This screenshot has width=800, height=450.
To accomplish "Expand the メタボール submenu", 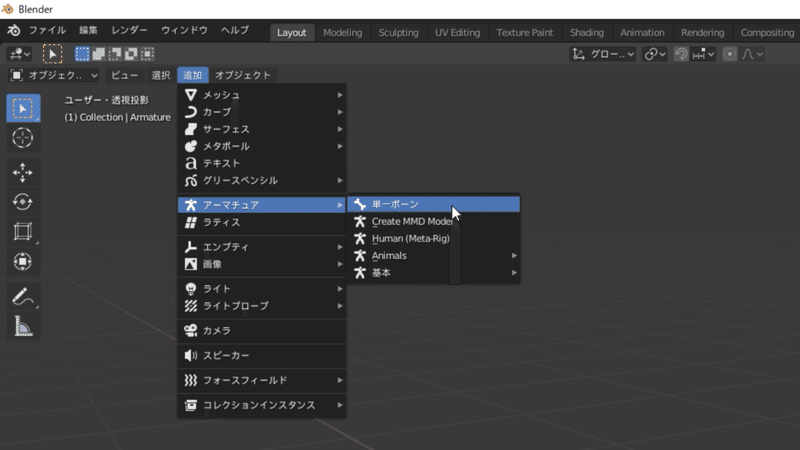I will tap(262, 146).
